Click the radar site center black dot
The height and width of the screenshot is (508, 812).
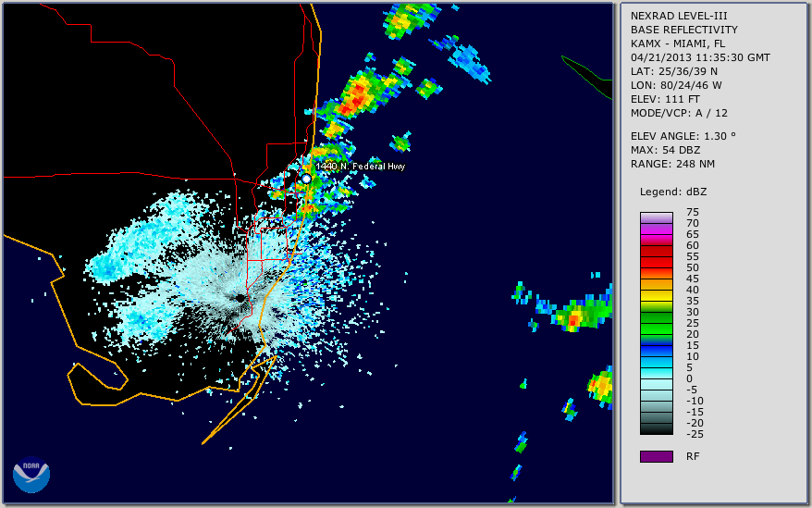click(x=240, y=299)
